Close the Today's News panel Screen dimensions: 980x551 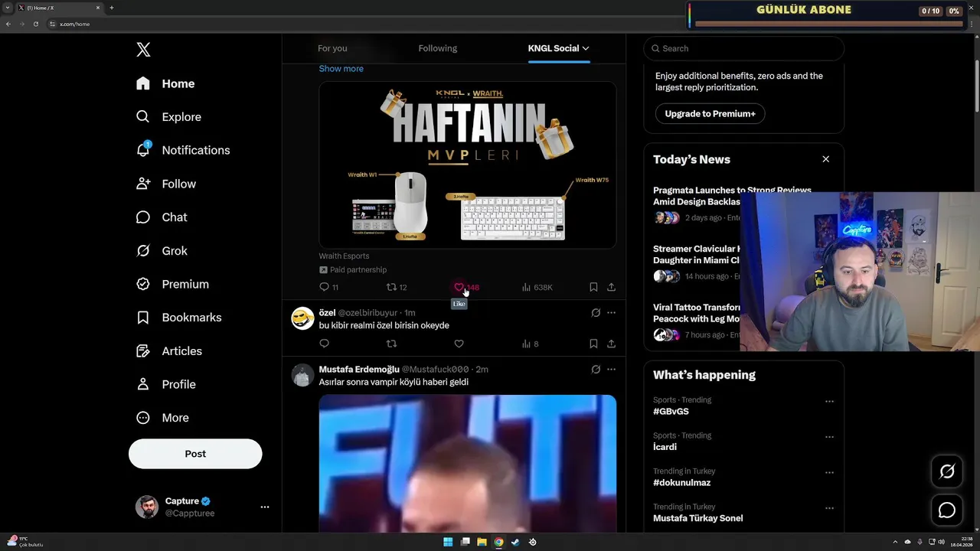tap(825, 159)
